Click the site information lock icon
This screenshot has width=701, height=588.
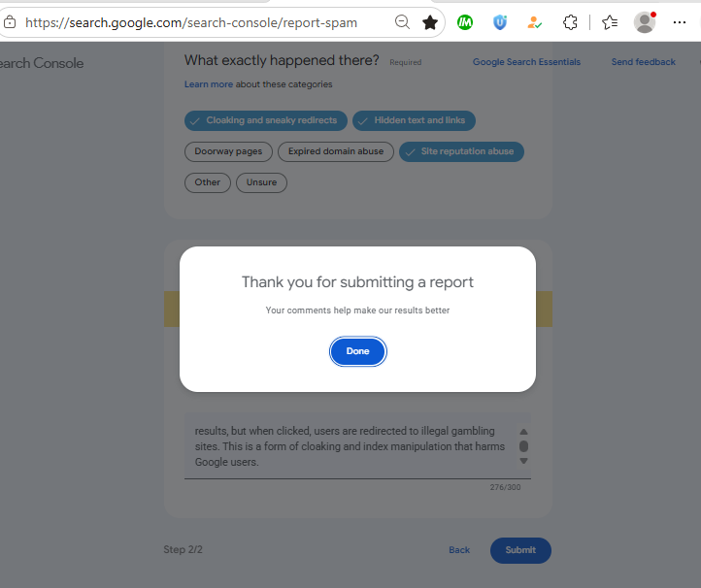[10, 22]
